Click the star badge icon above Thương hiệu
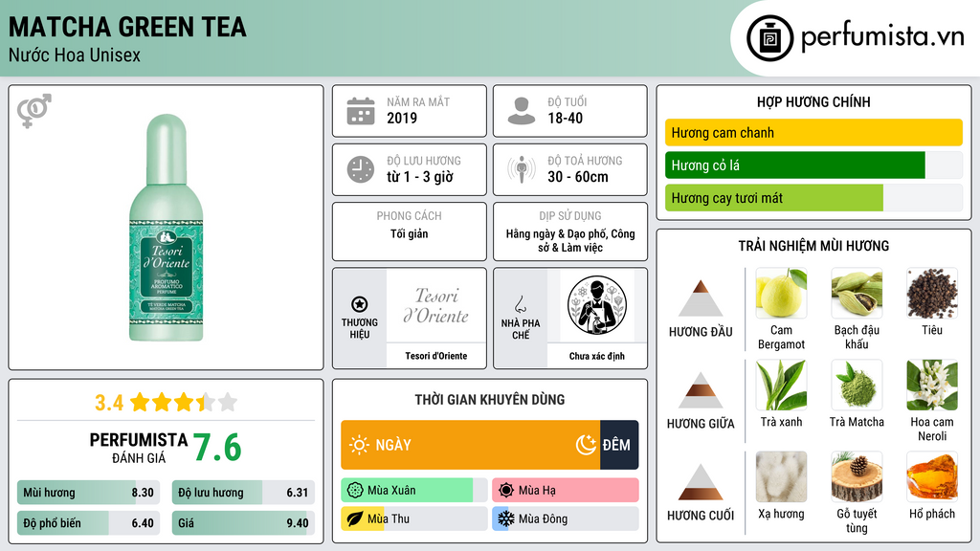 click(360, 304)
